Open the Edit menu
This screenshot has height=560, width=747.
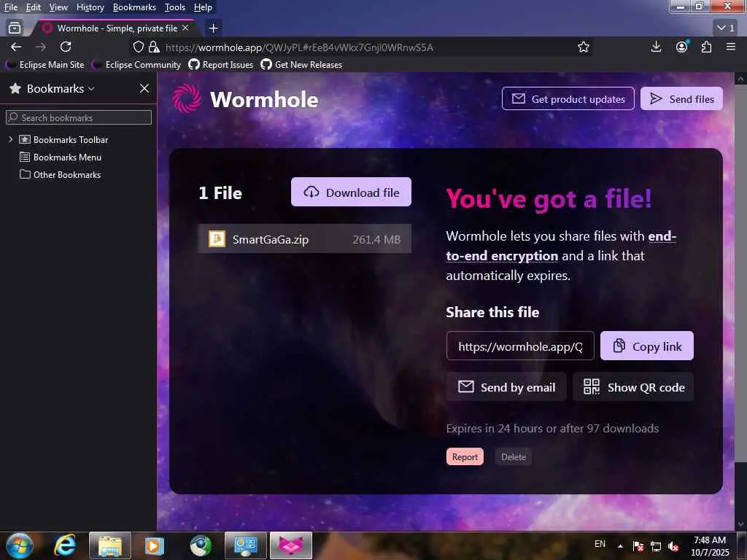[x=34, y=7]
